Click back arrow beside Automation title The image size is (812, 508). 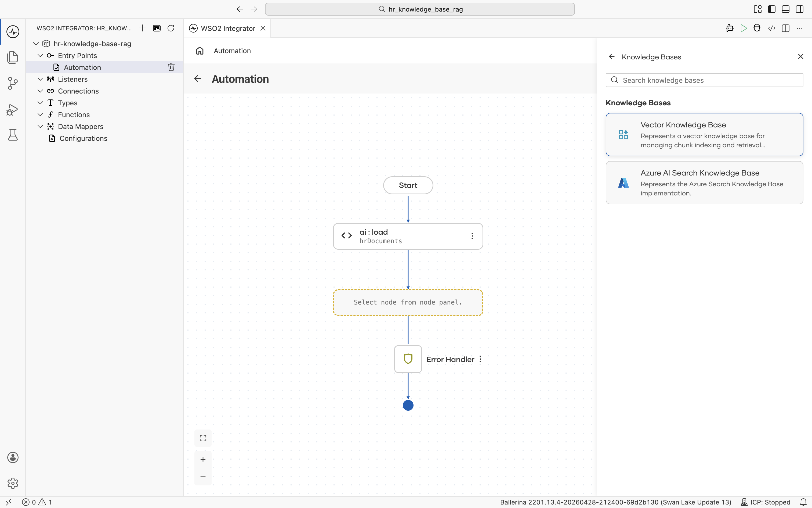coord(198,78)
